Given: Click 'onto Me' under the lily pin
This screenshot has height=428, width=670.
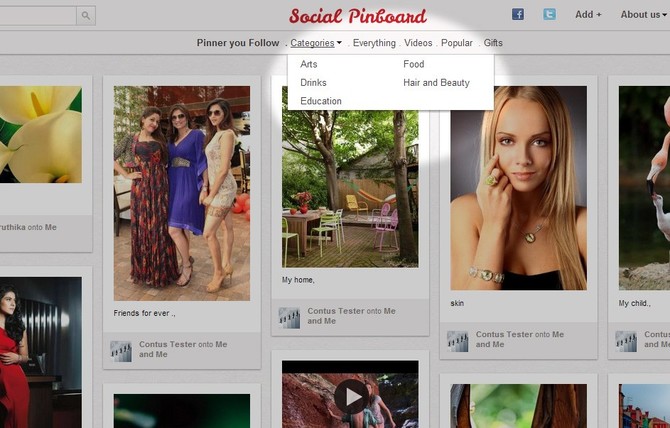Looking at the screenshot, I should (x=42, y=227).
